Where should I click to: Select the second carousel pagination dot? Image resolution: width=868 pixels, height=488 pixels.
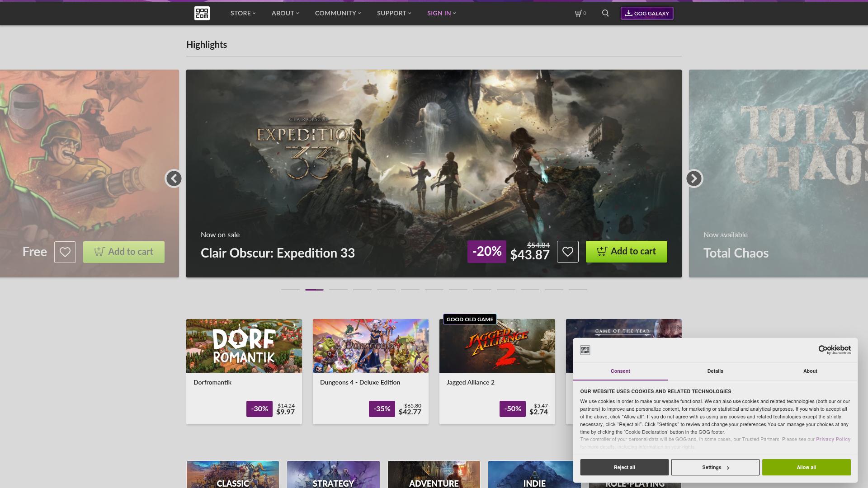point(314,290)
